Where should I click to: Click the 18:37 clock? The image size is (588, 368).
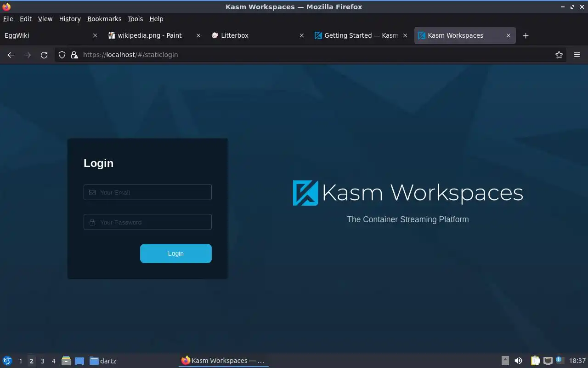pos(577,361)
